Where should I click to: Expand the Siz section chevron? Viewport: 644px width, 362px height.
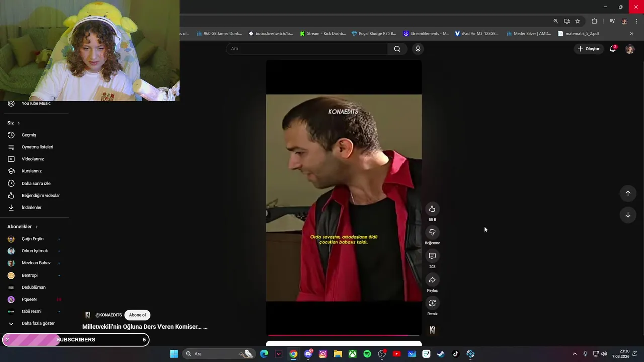pyautogui.click(x=19, y=123)
